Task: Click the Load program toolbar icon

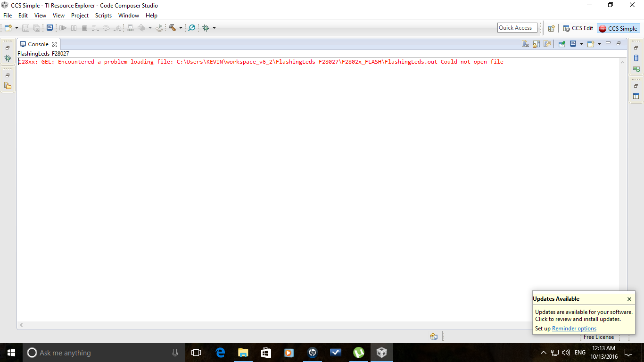Action: click(141, 28)
